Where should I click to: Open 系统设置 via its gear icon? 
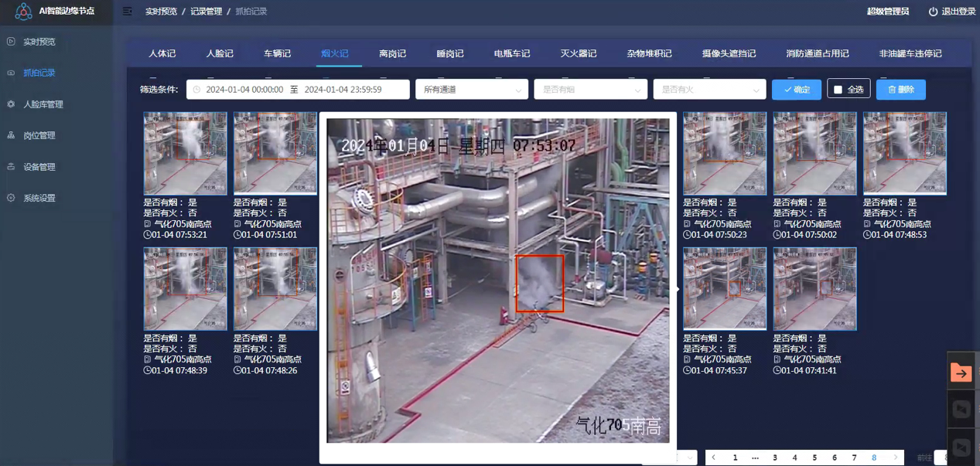click(x=11, y=199)
